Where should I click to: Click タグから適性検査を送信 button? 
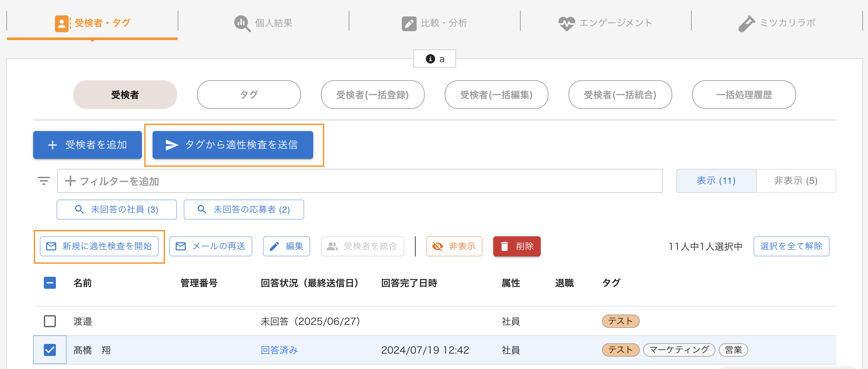click(x=233, y=145)
